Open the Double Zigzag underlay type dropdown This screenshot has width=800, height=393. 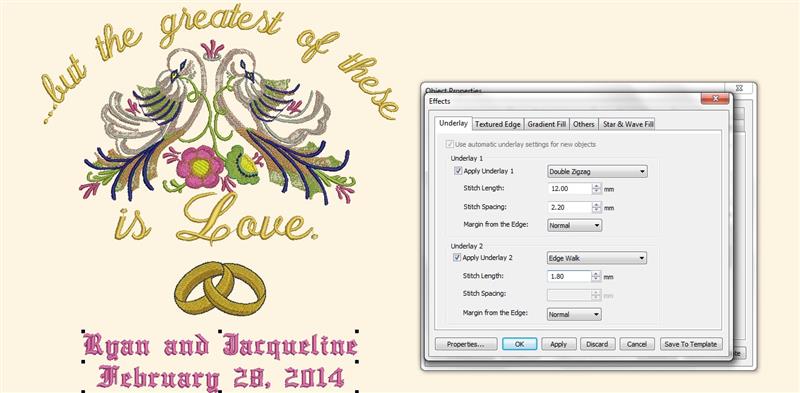pyautogui.click(x=597, y=171)
